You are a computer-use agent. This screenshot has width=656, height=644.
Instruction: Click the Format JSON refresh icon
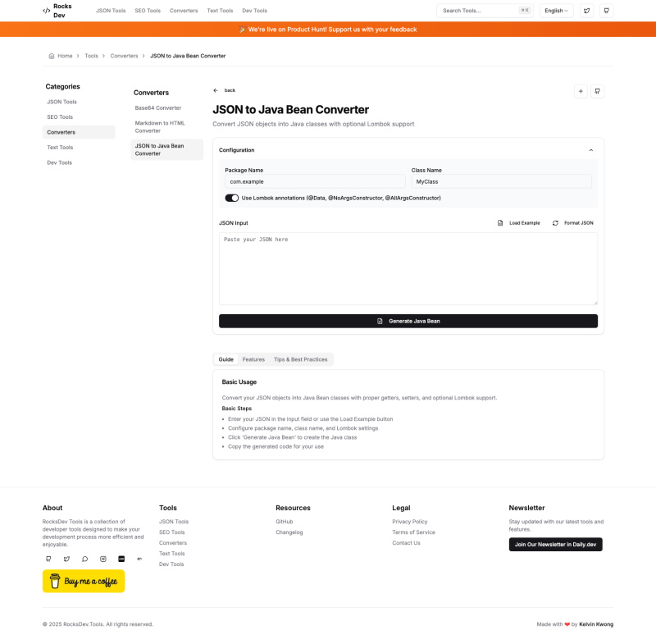point(555,222)
